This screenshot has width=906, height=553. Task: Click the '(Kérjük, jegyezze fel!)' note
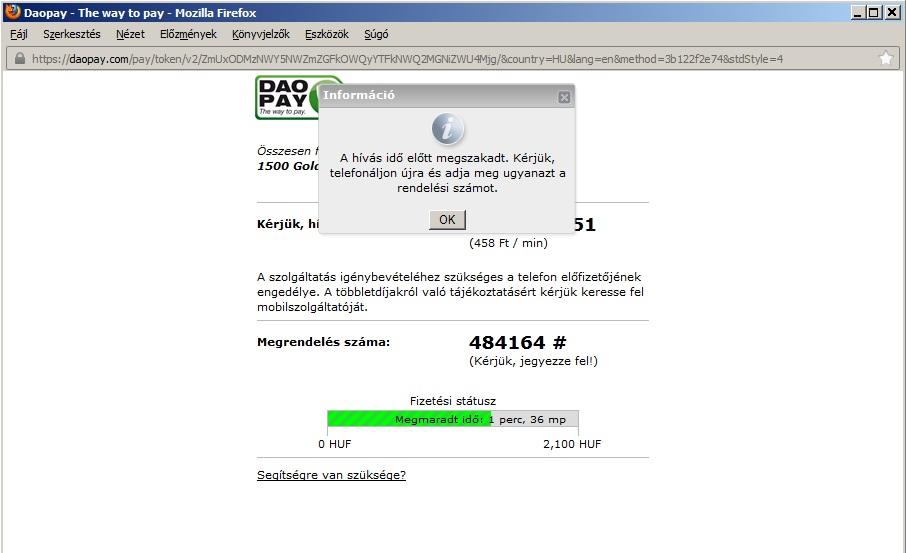coord(533,361)
